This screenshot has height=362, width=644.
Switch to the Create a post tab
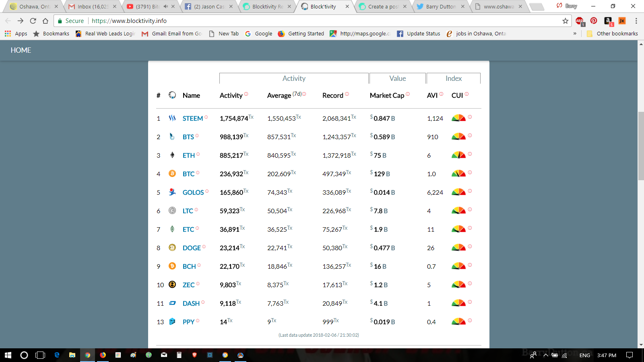click(x=384, y=6)
